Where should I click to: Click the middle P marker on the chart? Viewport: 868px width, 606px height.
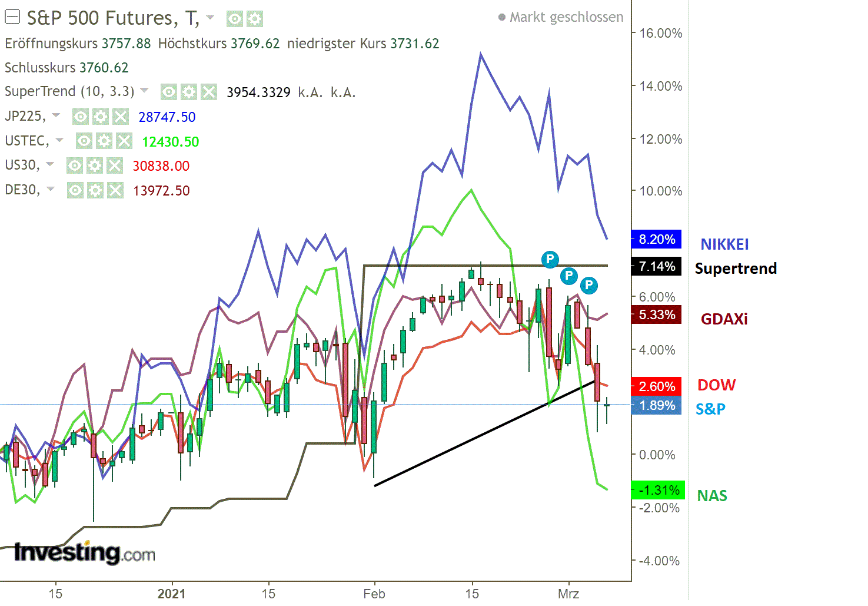click(x=568, y=275)
